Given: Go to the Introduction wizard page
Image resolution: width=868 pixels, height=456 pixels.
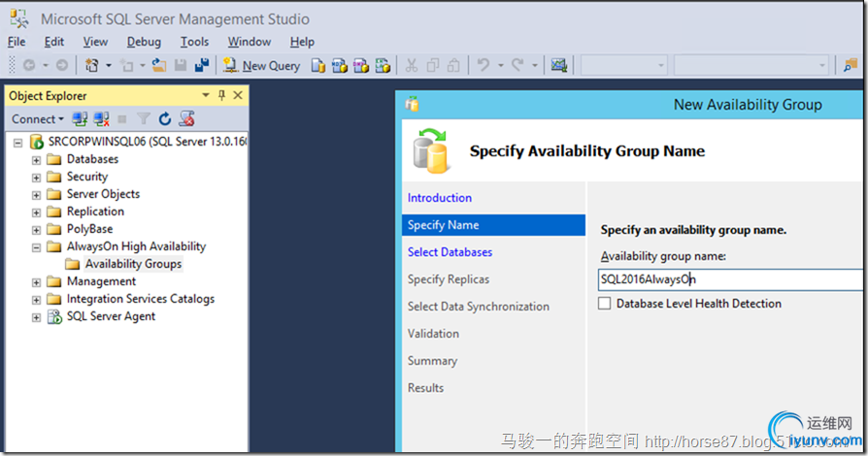Looking at the screenshot, I should (x=439, y=198).
